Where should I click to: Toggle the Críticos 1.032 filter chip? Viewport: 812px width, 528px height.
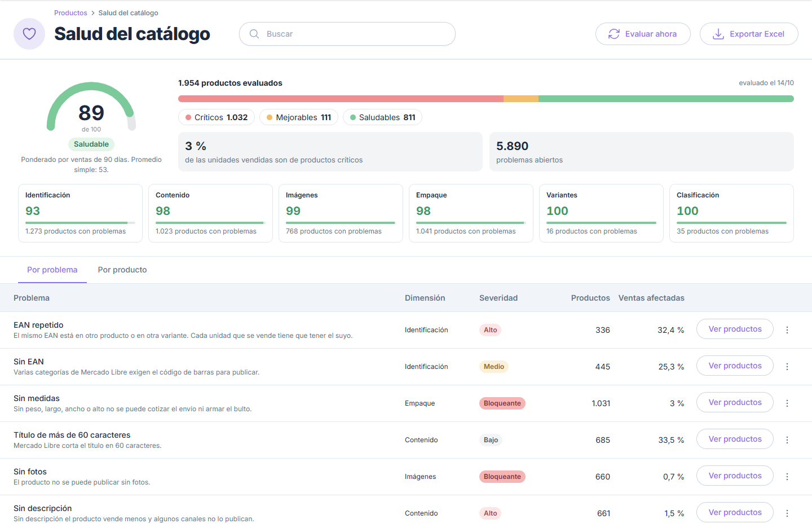[x=217, y=117]
